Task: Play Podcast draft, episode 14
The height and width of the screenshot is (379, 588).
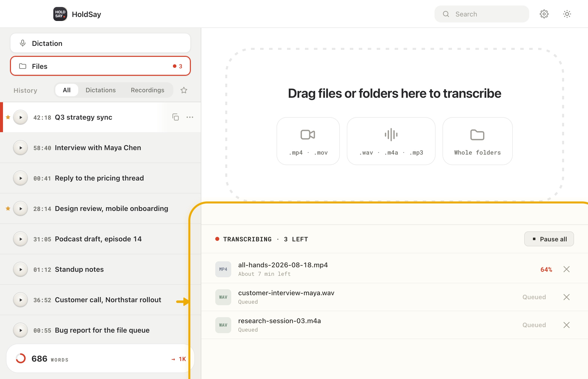Action: (x=20, y=239)
